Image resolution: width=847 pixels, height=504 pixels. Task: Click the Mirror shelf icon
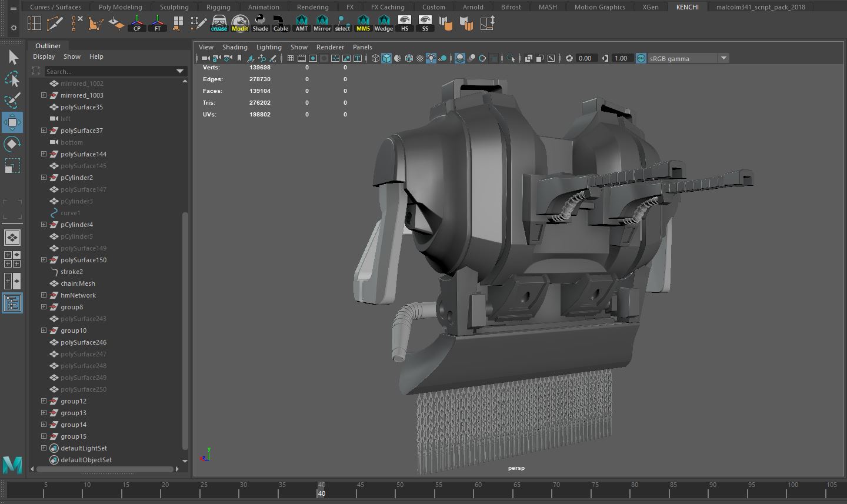pos(322,24)
